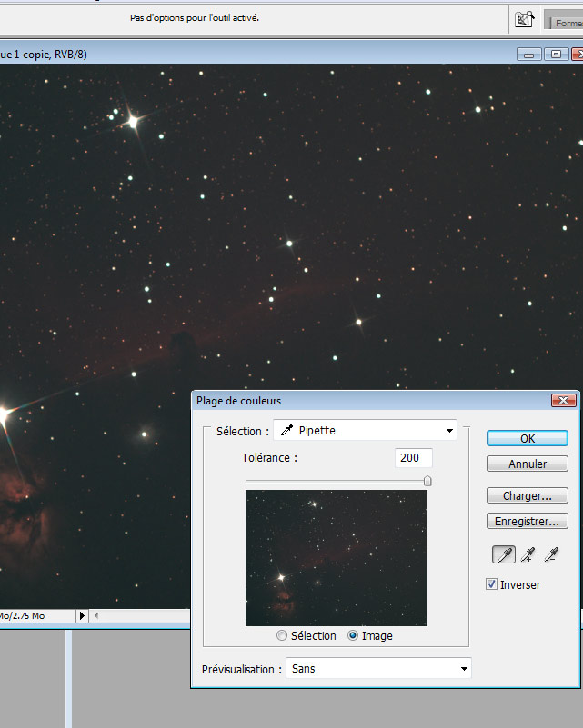The image size is (583, 728).
Task: Minimize the image document window
Action: pos(528,55)
